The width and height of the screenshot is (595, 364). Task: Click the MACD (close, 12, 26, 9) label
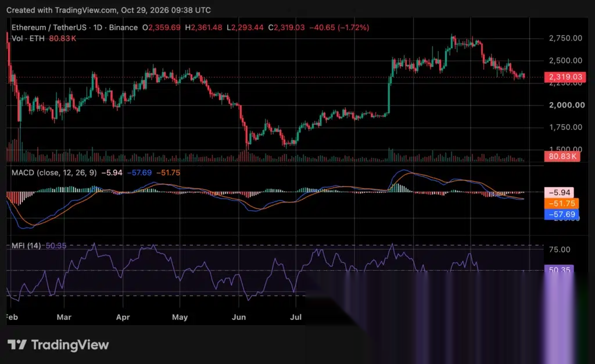(x=54, y=172)
